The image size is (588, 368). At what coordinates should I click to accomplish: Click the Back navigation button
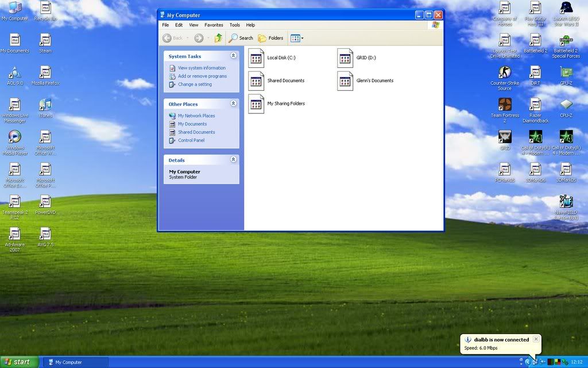[x=172, y=38]
